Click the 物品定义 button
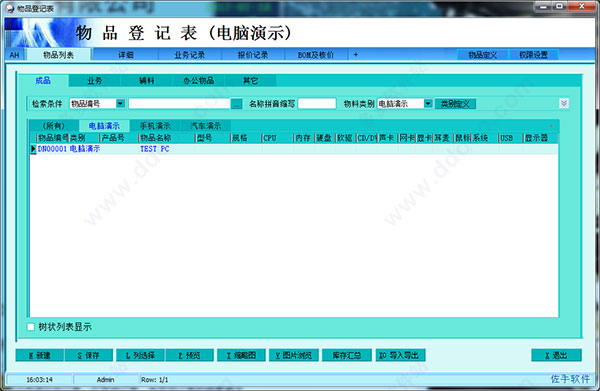 483,55
